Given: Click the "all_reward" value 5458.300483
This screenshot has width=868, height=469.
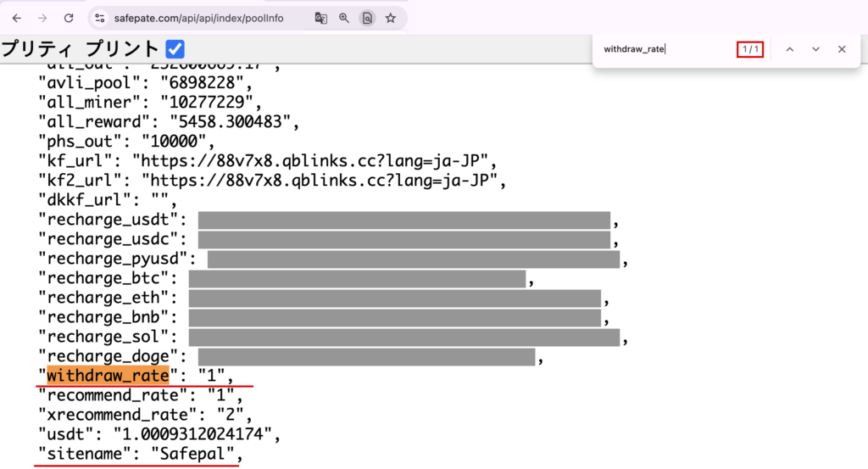Looking at the screenshot, I should coord(230,122).
